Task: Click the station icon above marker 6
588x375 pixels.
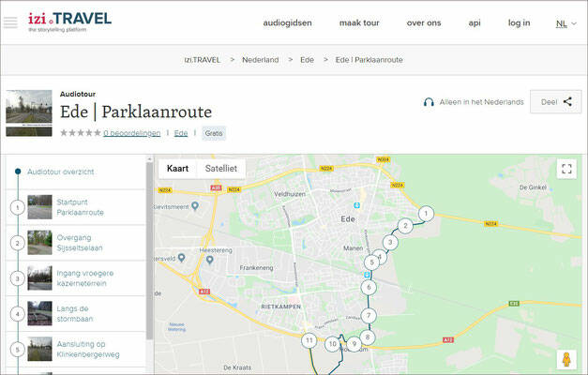Action: point(367,275)
